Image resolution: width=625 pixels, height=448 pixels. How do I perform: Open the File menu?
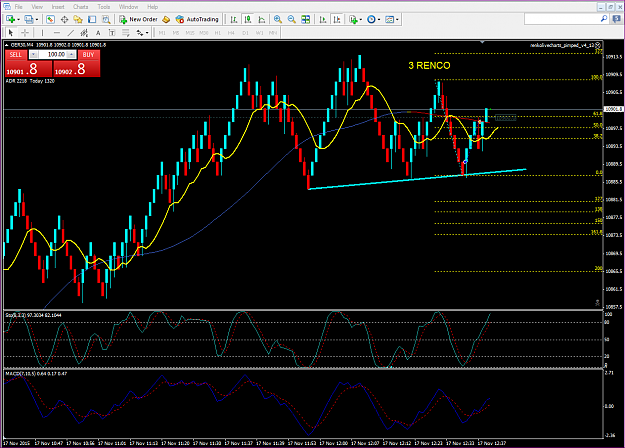19,7
